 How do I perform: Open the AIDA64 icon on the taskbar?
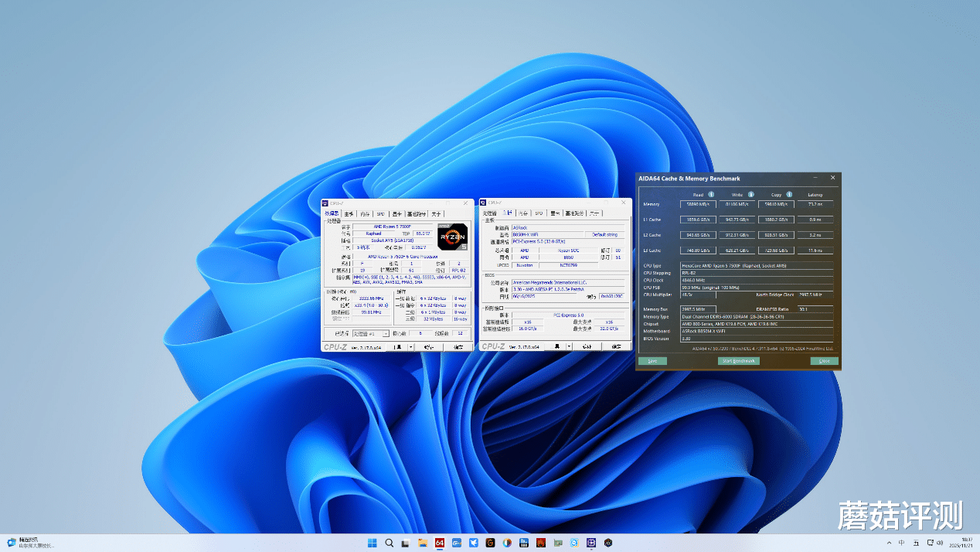440,543
